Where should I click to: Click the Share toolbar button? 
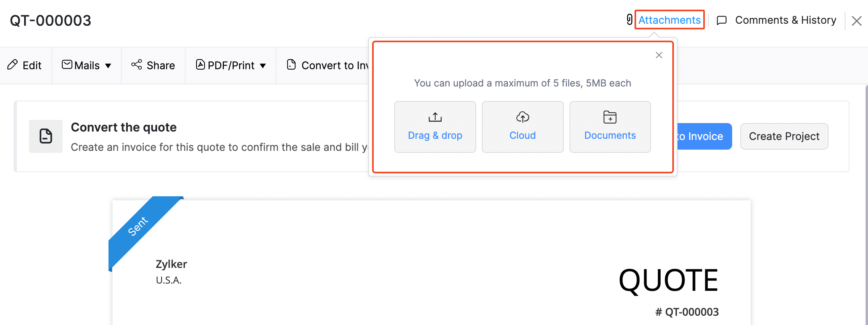coord(153,65)
